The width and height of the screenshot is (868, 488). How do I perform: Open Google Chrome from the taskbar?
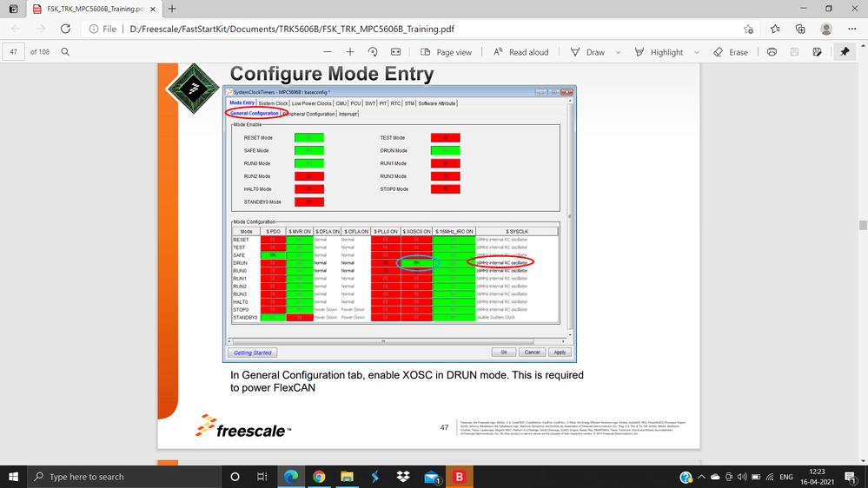(x=319, y=477)
